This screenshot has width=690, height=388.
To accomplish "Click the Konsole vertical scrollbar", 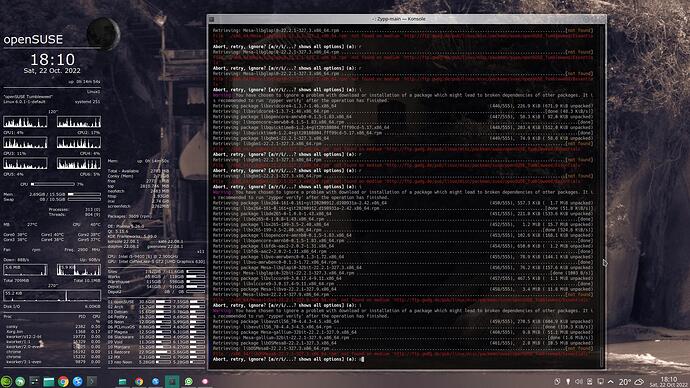I will (602, 197).
